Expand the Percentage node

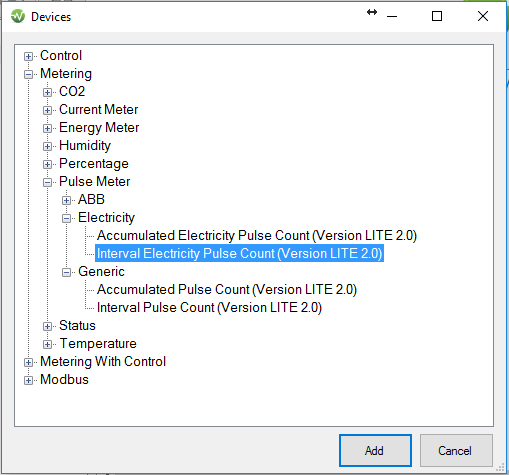[x=47, y=164]
